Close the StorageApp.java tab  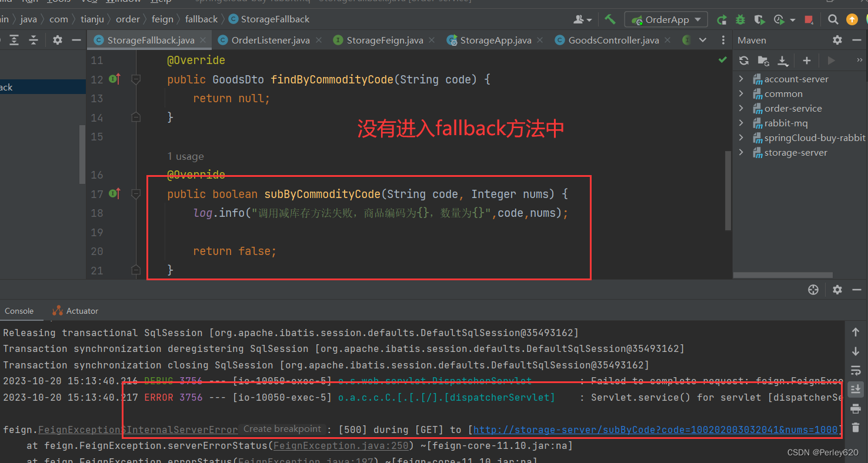[540, 41]
